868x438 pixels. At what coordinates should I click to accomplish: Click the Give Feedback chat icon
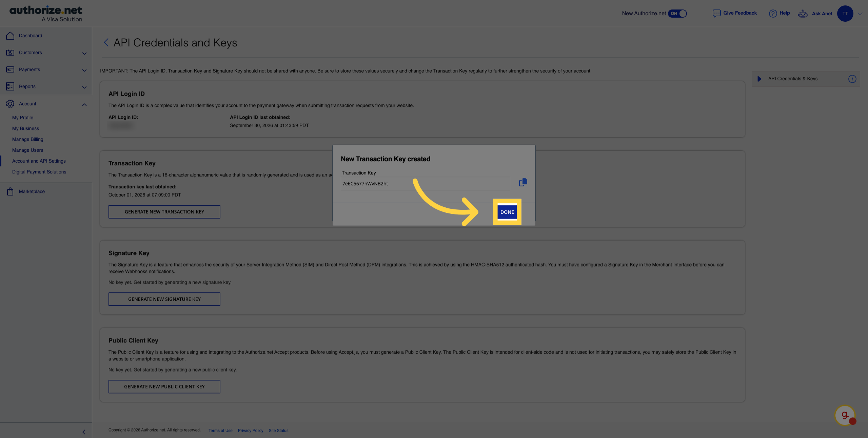(716, 14)
